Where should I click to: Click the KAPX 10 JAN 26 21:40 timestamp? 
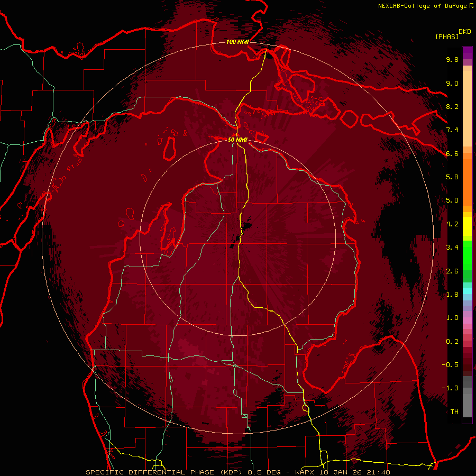coord(342,472)
